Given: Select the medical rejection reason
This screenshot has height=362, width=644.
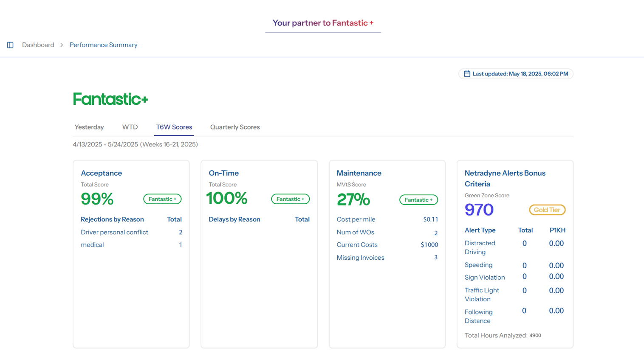Looking at the screenshot, I should (x=131, y=245).
